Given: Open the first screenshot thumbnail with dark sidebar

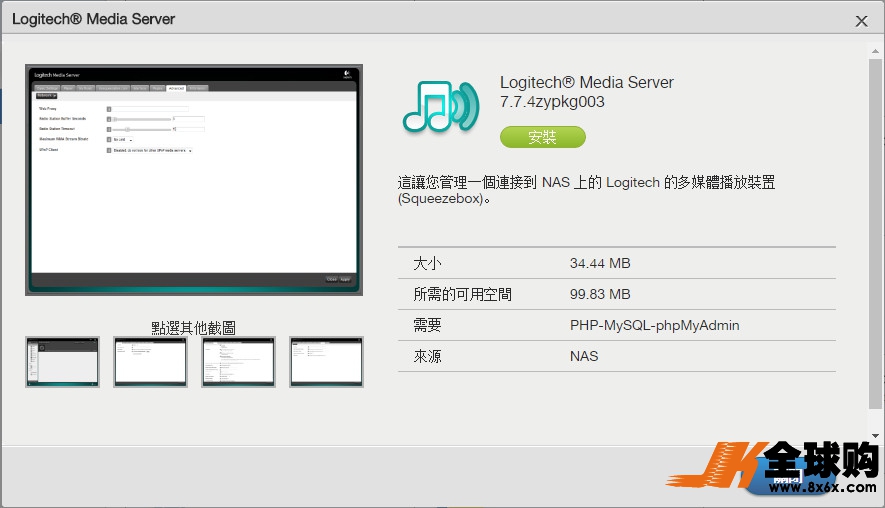Looking at the screenshot, I should [x=62, y=362].
